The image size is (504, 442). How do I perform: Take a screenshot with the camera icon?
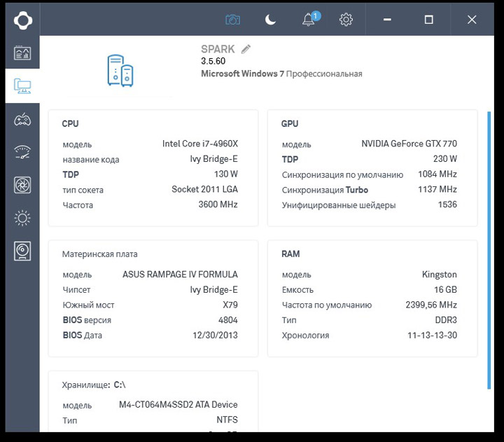click(x=232, y=20)
